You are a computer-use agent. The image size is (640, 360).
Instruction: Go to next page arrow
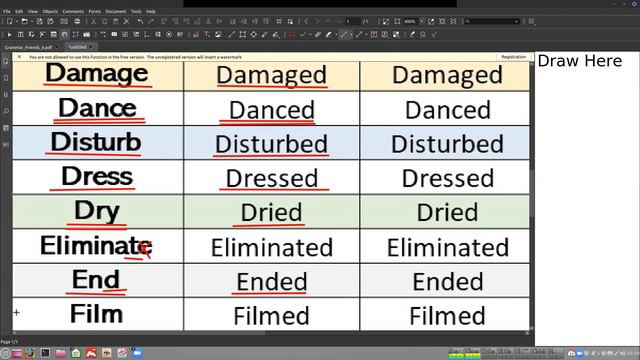pos(317,21)
